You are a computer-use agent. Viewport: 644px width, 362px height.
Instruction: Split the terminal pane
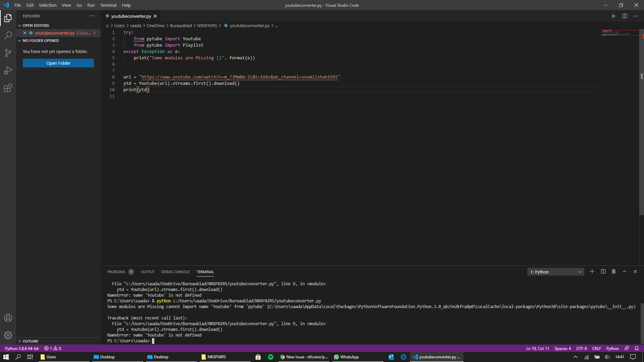click(x=603, y=271)
